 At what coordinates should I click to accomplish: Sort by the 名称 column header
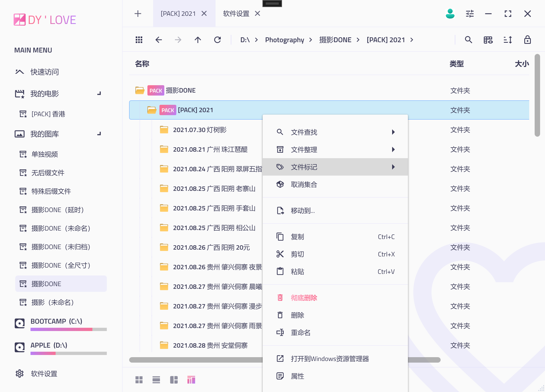pos(142,64)
